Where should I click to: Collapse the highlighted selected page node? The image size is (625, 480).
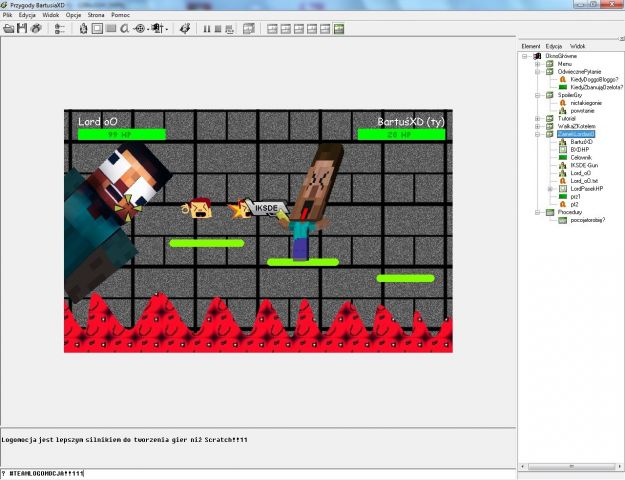[x=537, y=134]
